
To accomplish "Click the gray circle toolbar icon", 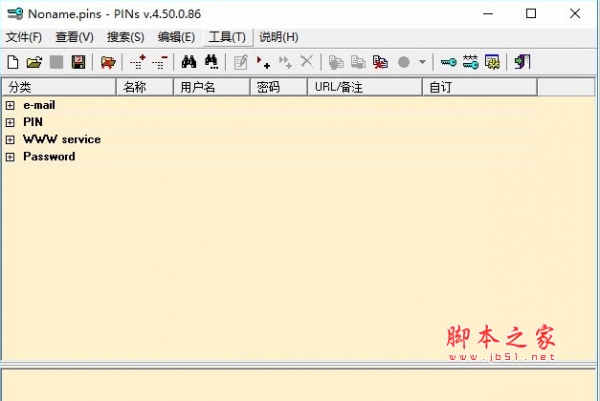I will [x=404, y=62].
